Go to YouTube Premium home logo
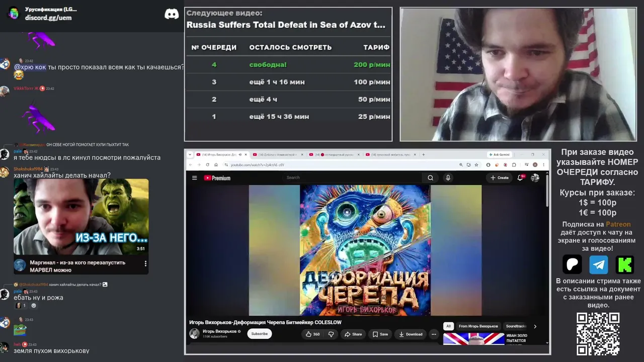This screenshot has width=644, height=362. pyautogui.click(x=217, y=178)
